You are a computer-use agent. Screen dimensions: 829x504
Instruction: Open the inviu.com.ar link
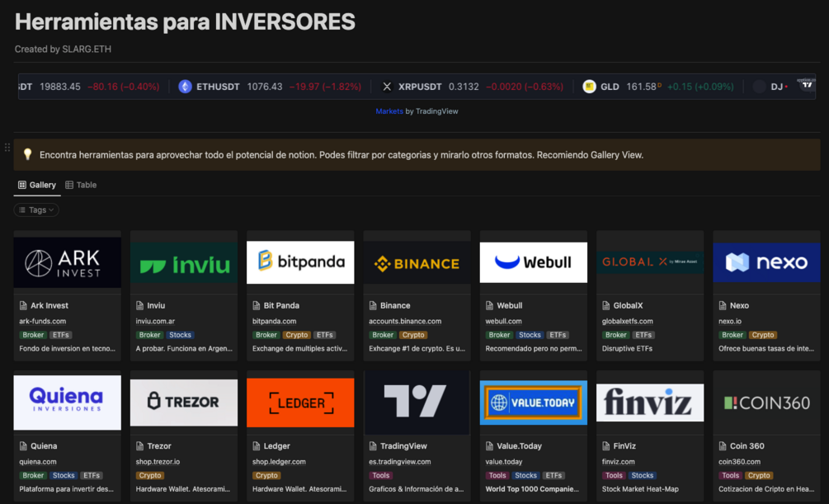click(x=155, y=321)
